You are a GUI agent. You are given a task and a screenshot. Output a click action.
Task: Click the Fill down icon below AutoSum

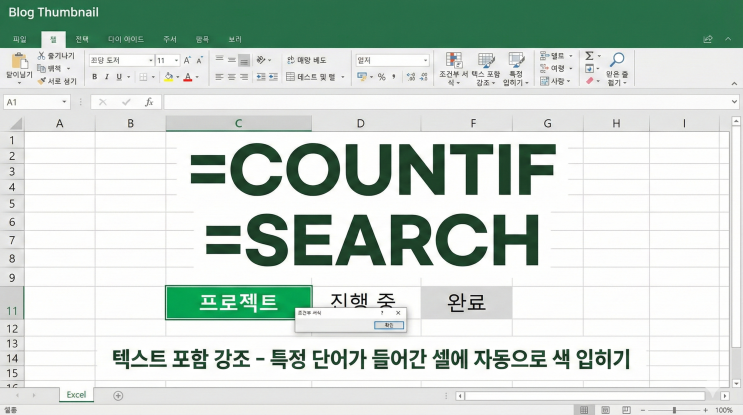pyautogui.click(x=589, y=69)
